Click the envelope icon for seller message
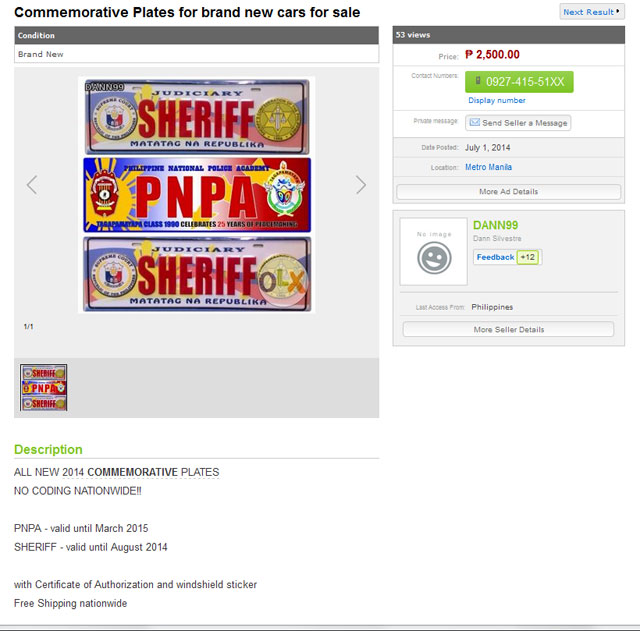This screenshot has height=631, width=640. tap(474, 123)
